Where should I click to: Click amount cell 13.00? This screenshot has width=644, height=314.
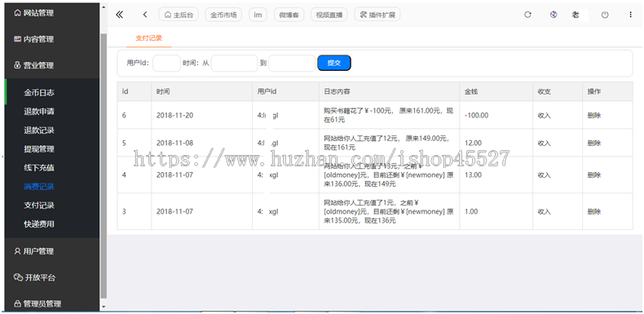click(x=473, y=175)
